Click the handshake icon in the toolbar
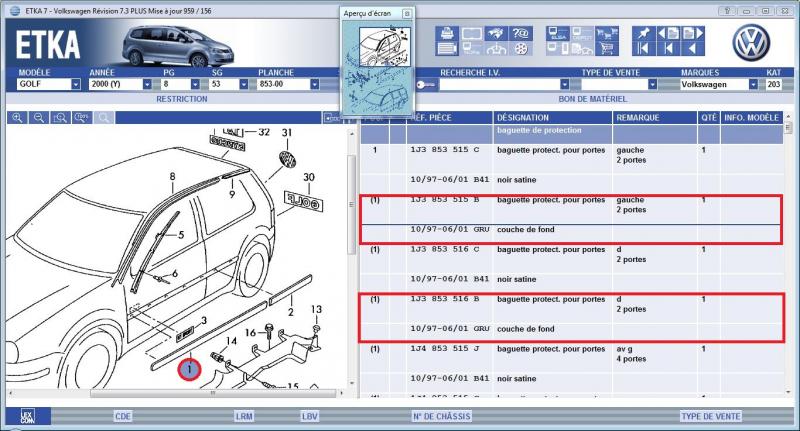The width and height of the screenshot is (800, 431). pos(496,34)
